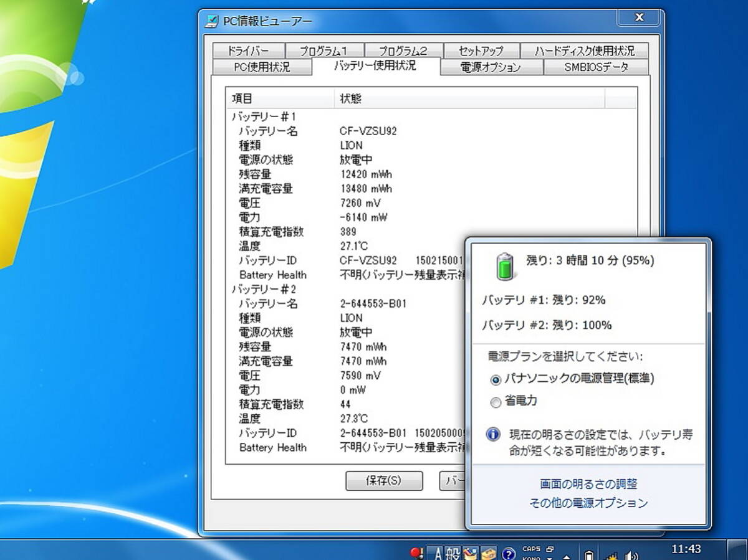The width and height of the screenshot is (748, 560).
Task: Click the -6140 mW power value
Action: [363, 217]
